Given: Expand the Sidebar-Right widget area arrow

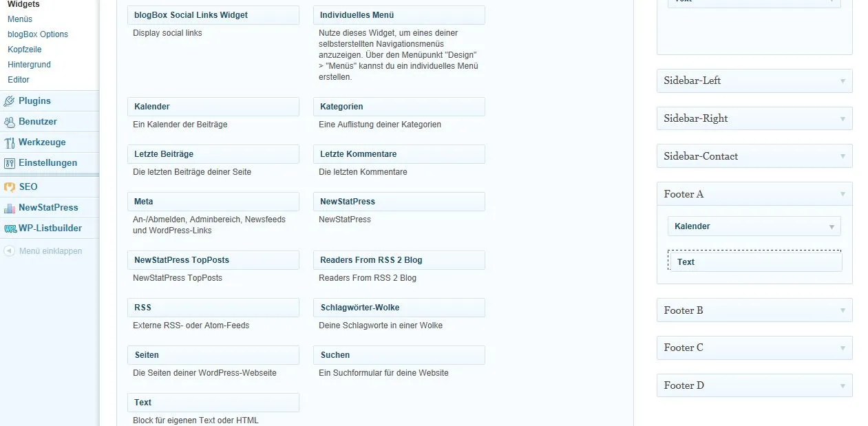Looking at the screenshot, I should click(x=843, y=118).
